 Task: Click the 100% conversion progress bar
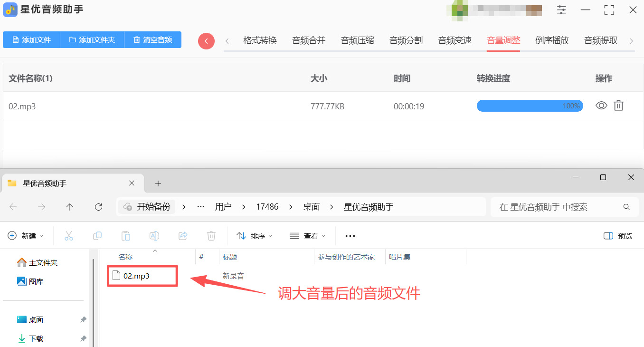coord(530,106)
